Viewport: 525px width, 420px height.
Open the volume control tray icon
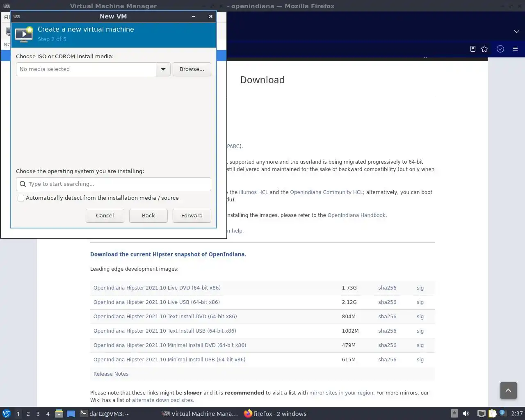click(x=466, y=413)
